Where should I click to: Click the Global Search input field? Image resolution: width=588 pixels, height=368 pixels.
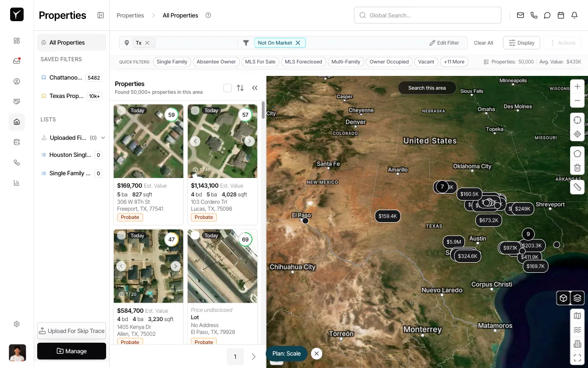427,15
